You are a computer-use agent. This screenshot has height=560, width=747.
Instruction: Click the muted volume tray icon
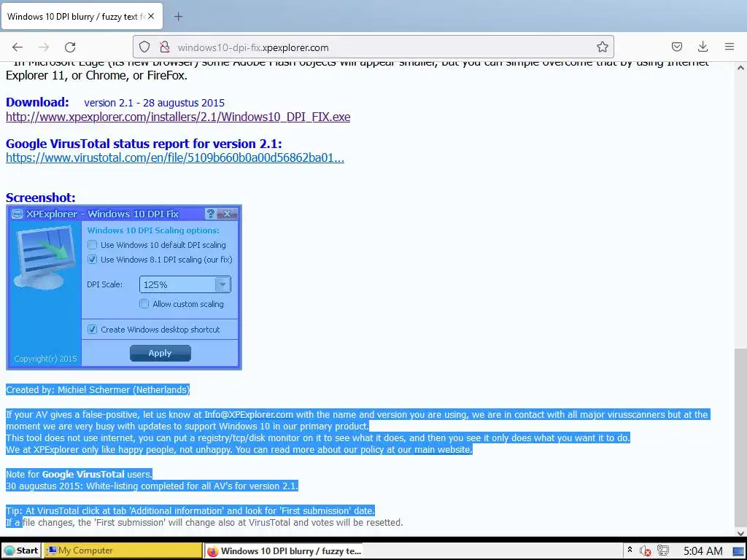tap(646, 551)
